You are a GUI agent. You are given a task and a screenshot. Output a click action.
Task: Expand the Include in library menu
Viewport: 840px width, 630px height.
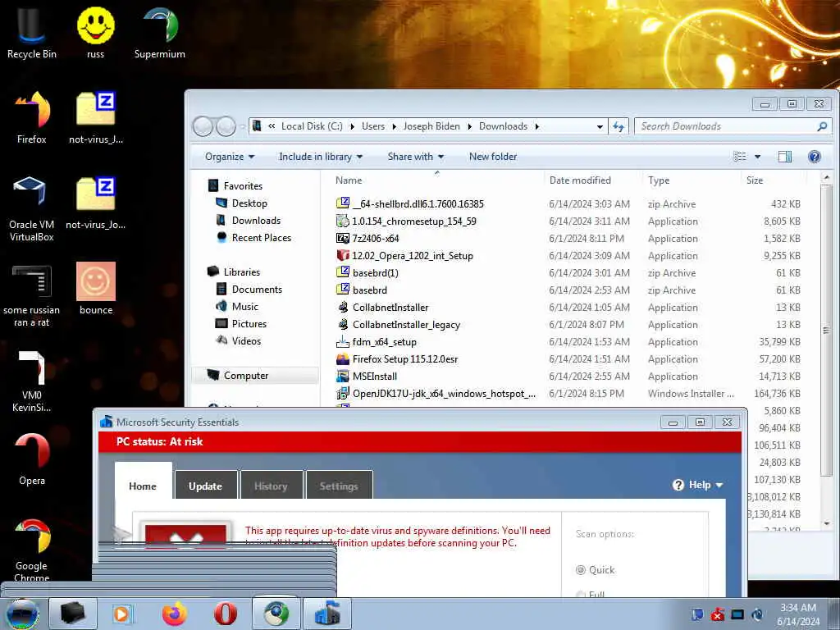click(321, 157)
